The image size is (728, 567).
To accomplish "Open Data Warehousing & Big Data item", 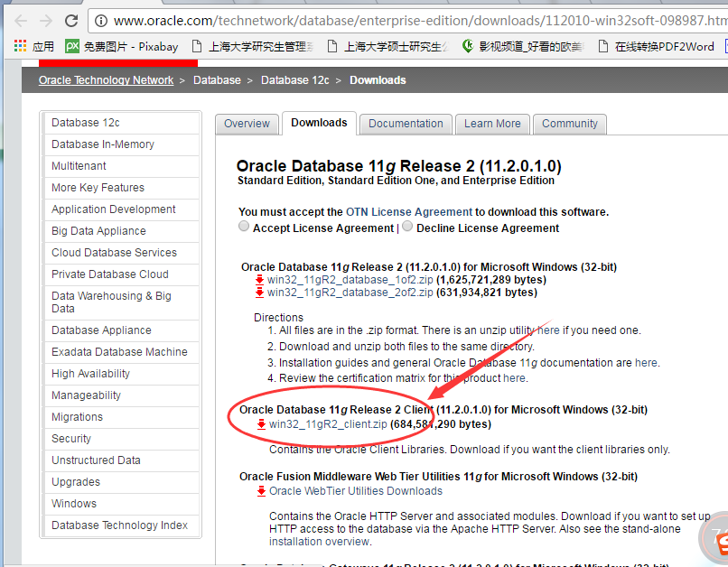I will pyautogui.click(x=122, y=302).
